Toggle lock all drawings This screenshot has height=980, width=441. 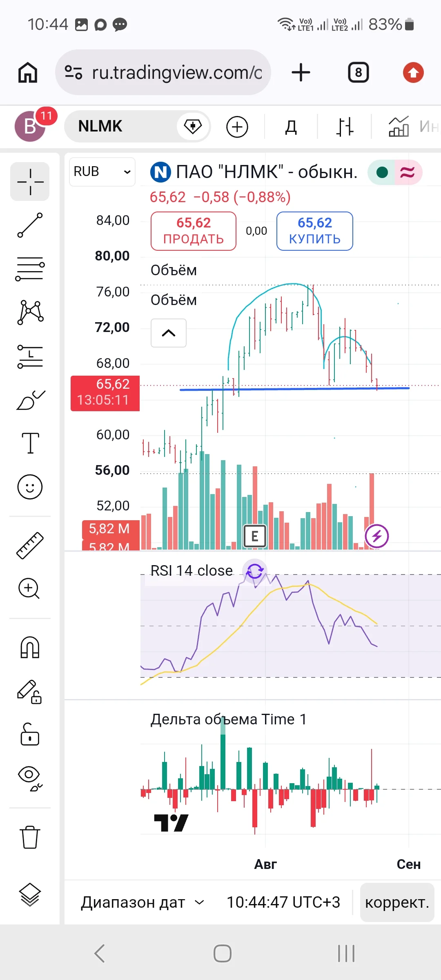30,734
